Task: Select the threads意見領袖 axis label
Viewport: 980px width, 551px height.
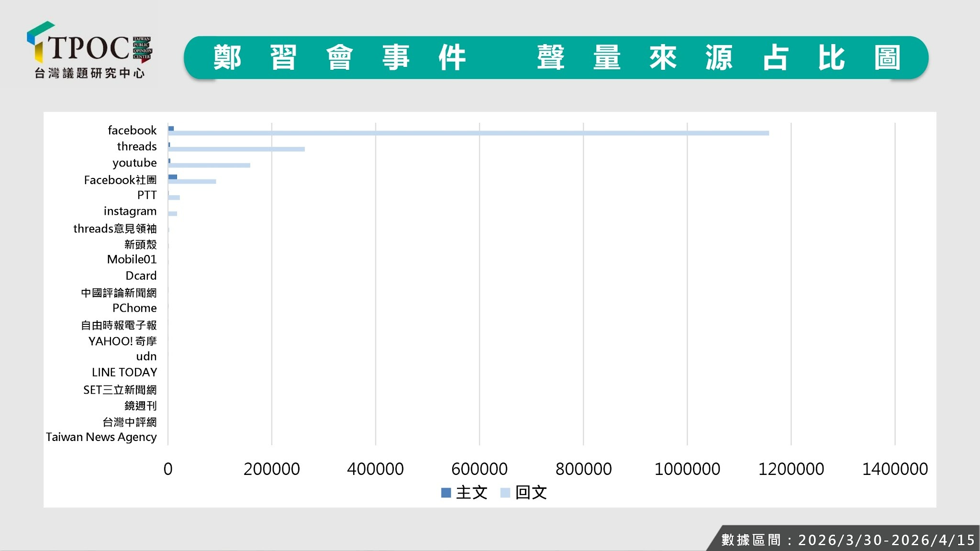Action: [115, 229]
